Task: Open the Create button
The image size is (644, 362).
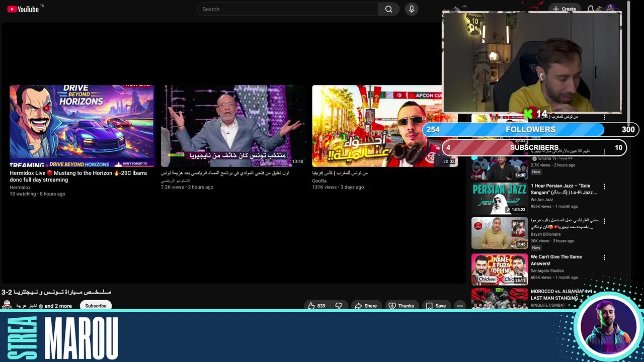Action: point(565,9)
